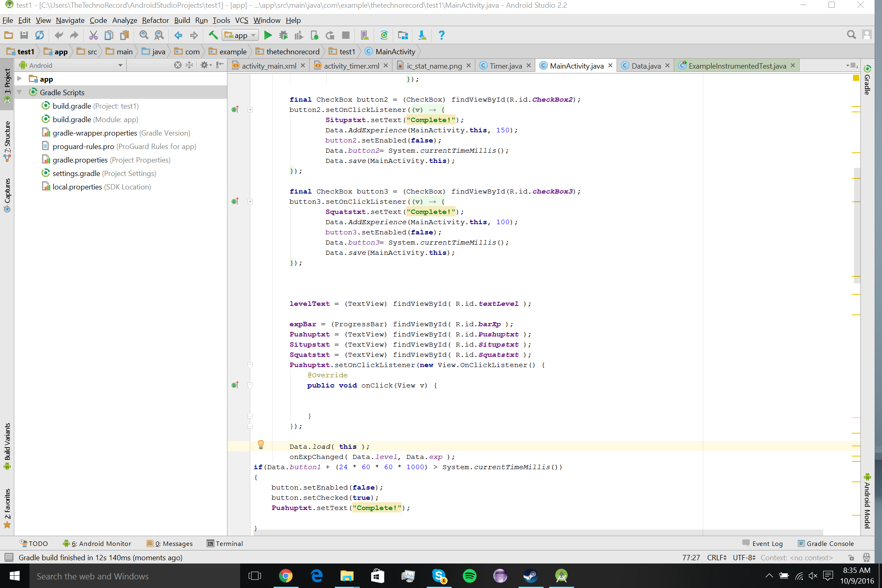The width and height of the screenshot is (882, 588).
Task: Click the Open folder toolbar icon
Action: (9, 36)
